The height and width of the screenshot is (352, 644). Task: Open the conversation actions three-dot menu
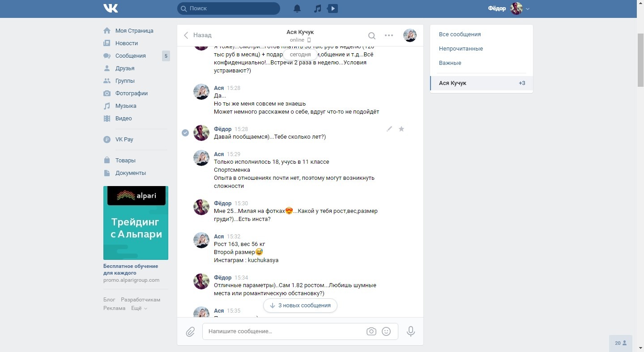tap(389, 36)
